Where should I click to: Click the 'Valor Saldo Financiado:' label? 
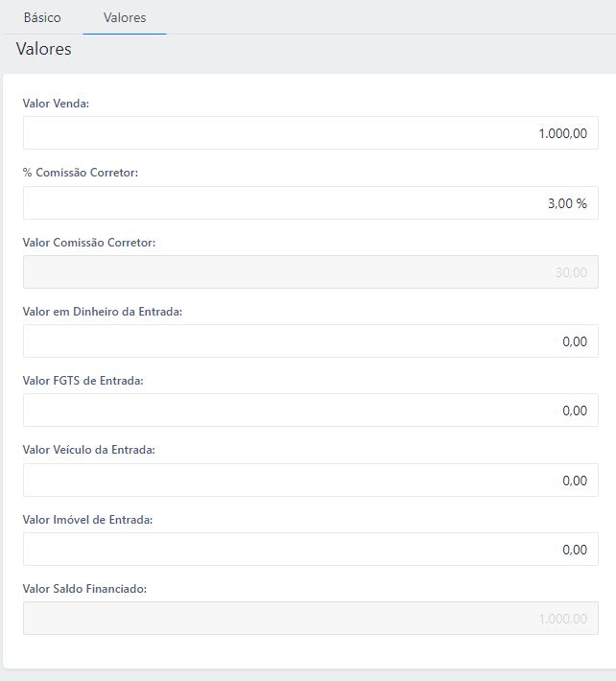click(x=84, y=589)
